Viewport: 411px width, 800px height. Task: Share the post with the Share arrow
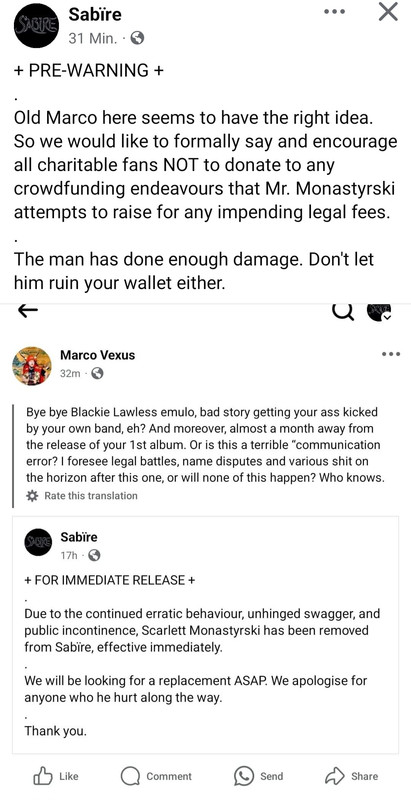[x=352, y=776]
